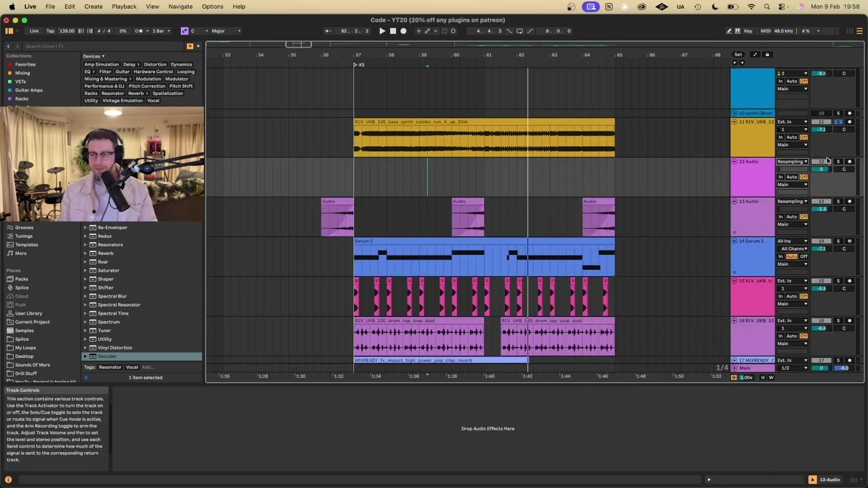Open the Navigate menu
The image size is (868, 488).
click(180, 6)
